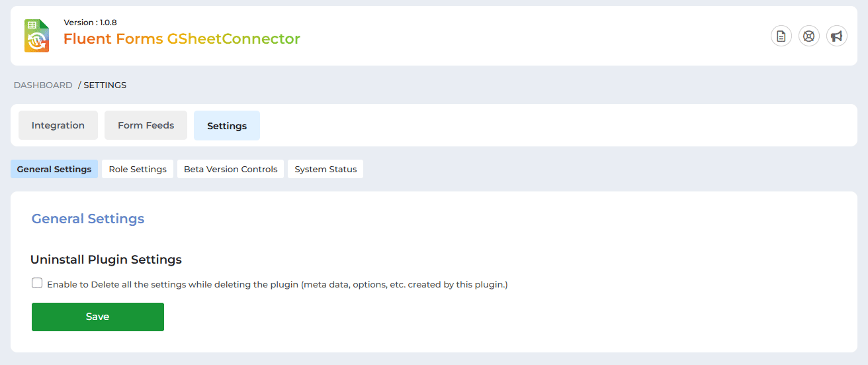Click the 'Enable to Delete all the settings' label
This screenshot has width=868, height=365.
[277, 285]
